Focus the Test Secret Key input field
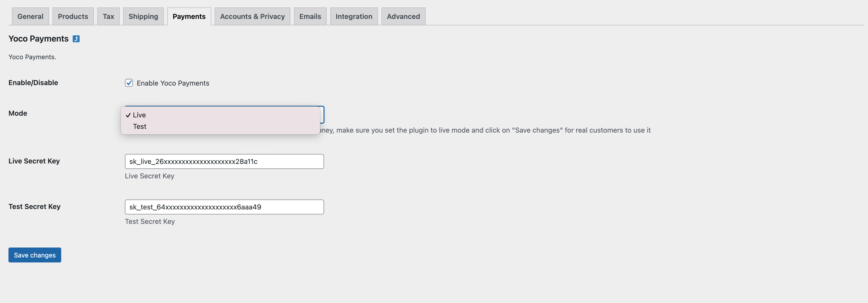Screen dimensions: 868x303 [224, 207]
